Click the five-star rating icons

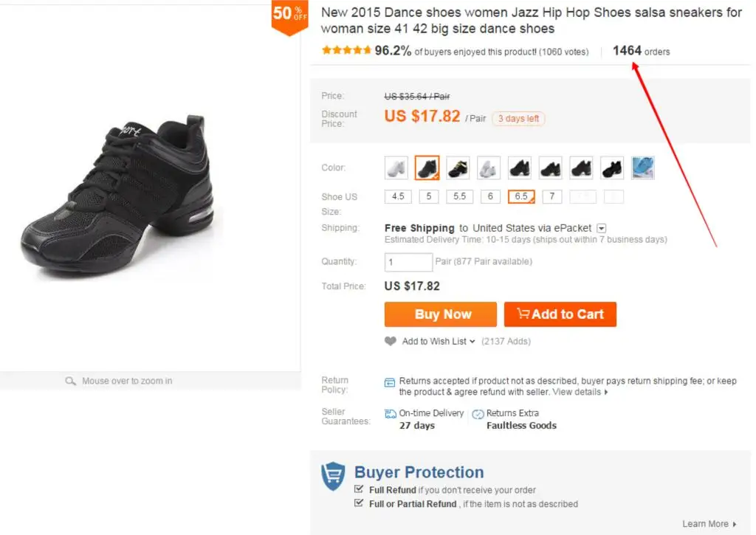point(346,50)
